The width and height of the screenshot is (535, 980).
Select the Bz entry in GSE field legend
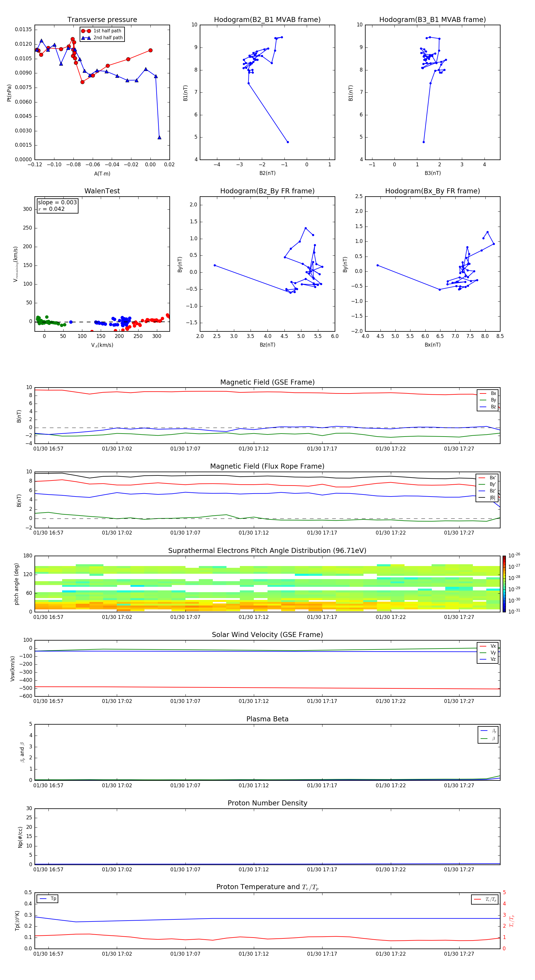tap(488, 407)
